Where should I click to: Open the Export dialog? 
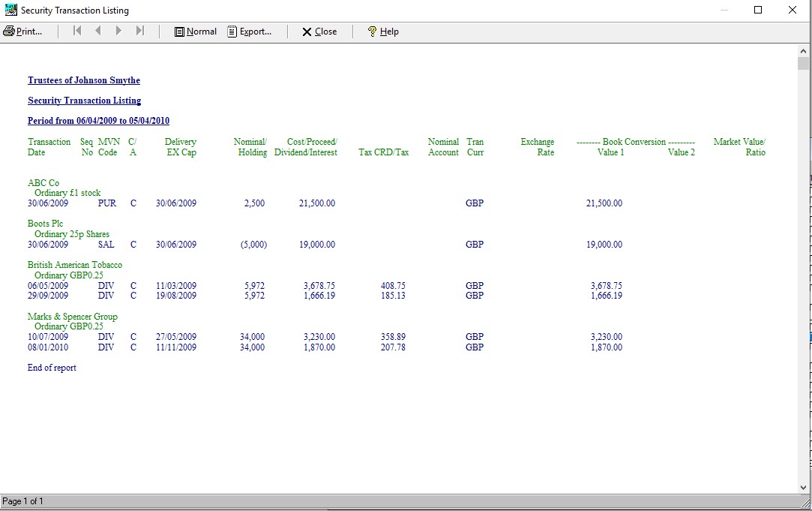250,32
